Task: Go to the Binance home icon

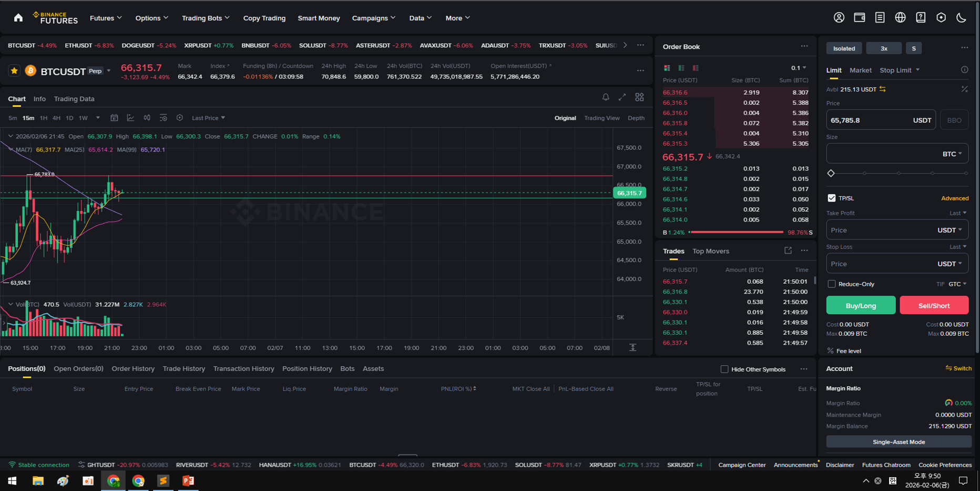Action: pyautogui.click(x=18, y=18)
